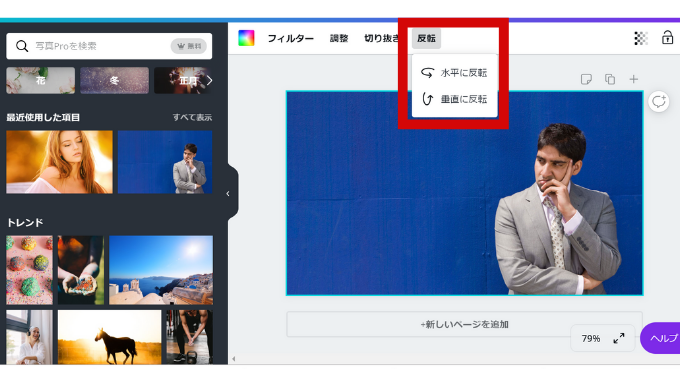Click the horizontal scrollbar left arrow
Screen dimensions: 680x390
pos(234,359)
